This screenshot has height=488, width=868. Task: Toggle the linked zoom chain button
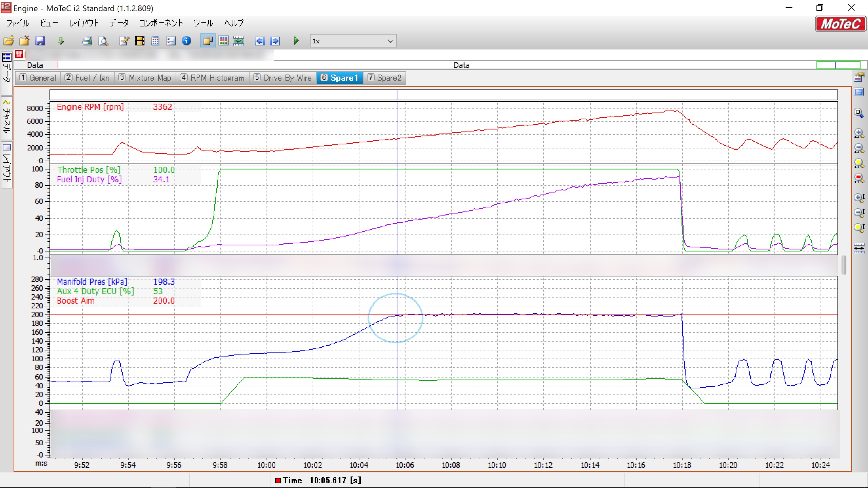(239, 41)
